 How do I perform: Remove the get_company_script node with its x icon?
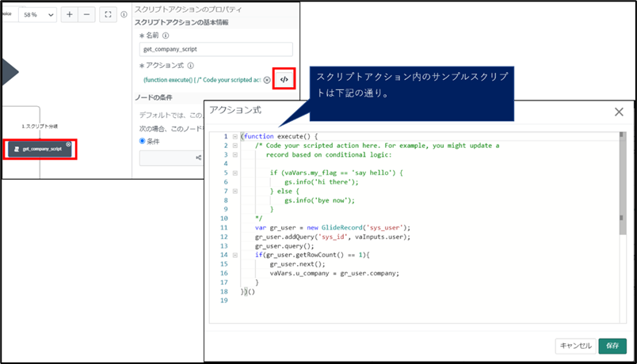[68, 144]
